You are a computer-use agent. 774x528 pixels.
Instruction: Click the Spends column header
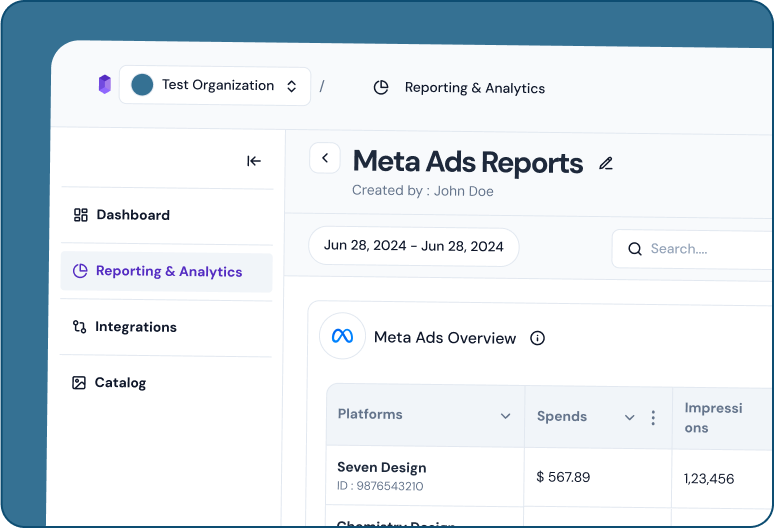[598, 417]
